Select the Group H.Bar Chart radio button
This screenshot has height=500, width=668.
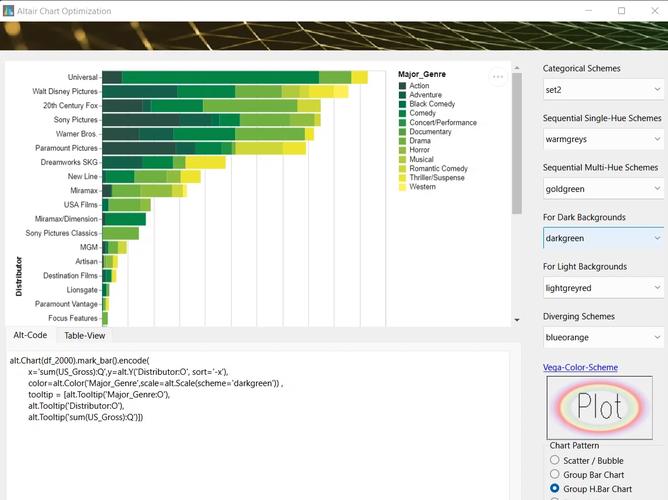pos(555,489)
